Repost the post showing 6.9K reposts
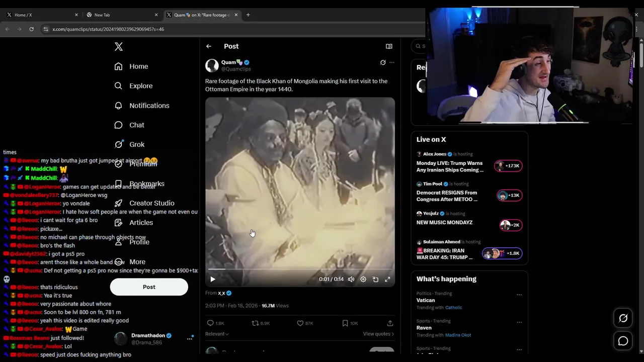 click(x=261, y=323)
